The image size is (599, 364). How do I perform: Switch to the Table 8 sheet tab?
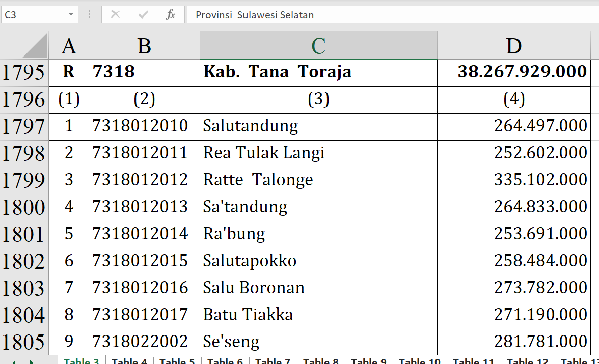pyautogui.click(x=321, y=361)
